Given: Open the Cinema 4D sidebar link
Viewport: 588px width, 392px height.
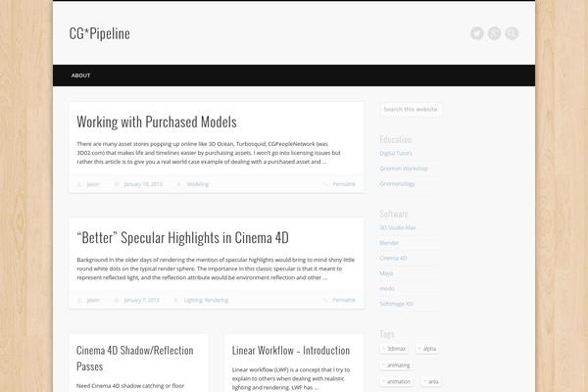Looking at the screenshot, I should click(x=393, y=258).
